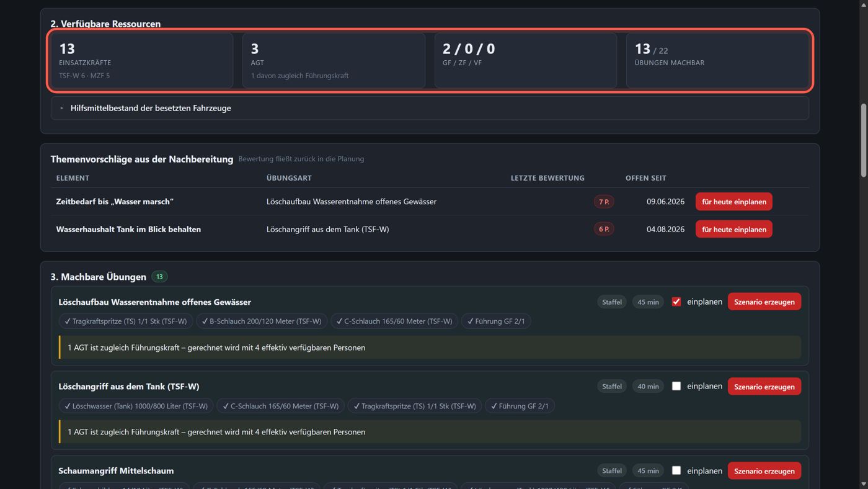The height and width of the screenshot is (489, 868).
Task: Click the '40 min' duration badge
Action: (x=648, y=386)
